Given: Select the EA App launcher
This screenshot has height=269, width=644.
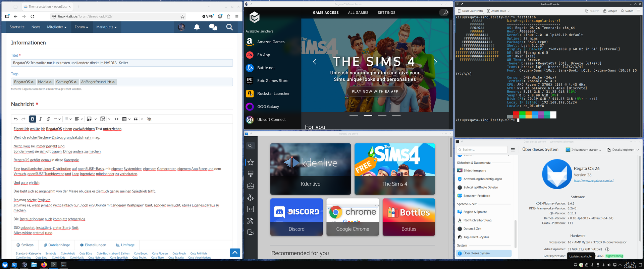Looking at the screenshot, I should click(x=258, y=55).
